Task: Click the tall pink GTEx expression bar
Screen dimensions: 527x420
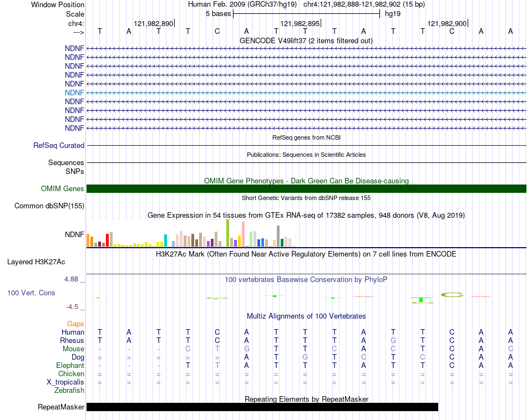Action: (243, 234)
